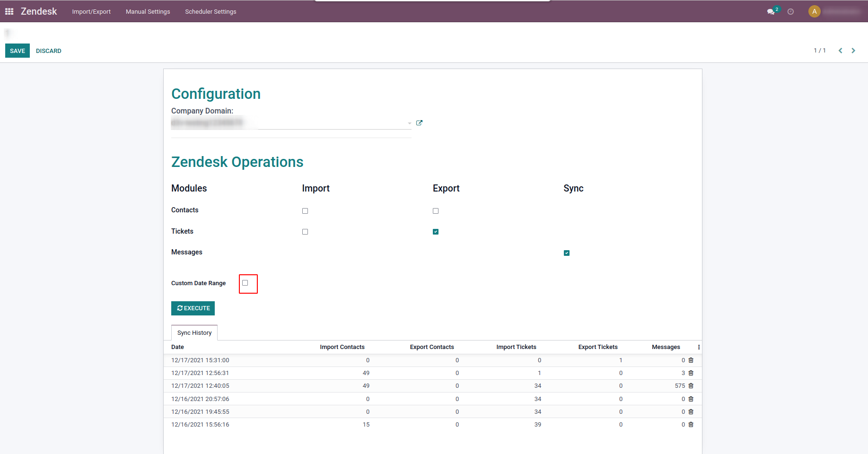Open the Manual Settings menu
Screen dimensions: 868x454
tap(148, 11)
